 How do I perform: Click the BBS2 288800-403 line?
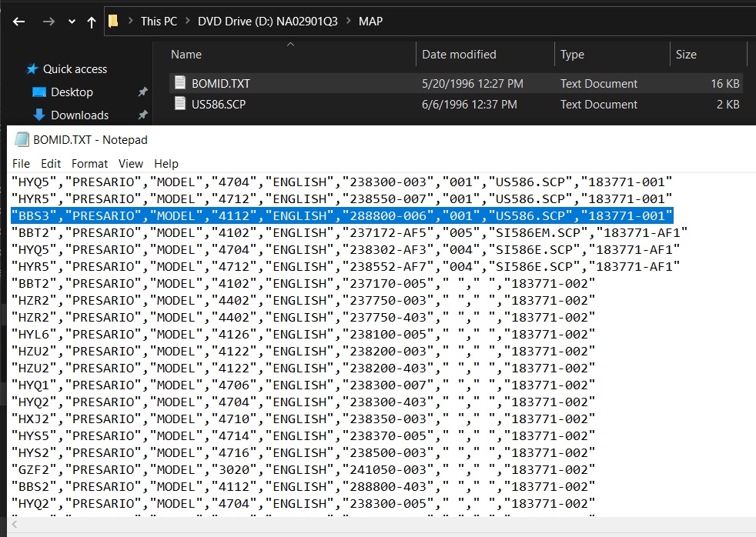pyautogui.click(x=303, y=486)
